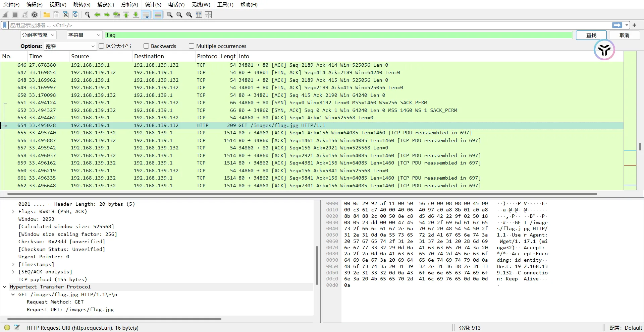Open a capture file with the folder icon
Image resolution: width=644 pixels, height=332 pixels.
coord(47,15)
